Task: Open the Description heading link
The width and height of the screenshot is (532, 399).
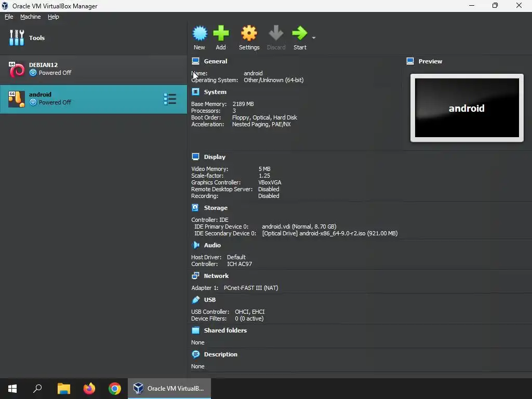Action: click(x=220, y=354)
